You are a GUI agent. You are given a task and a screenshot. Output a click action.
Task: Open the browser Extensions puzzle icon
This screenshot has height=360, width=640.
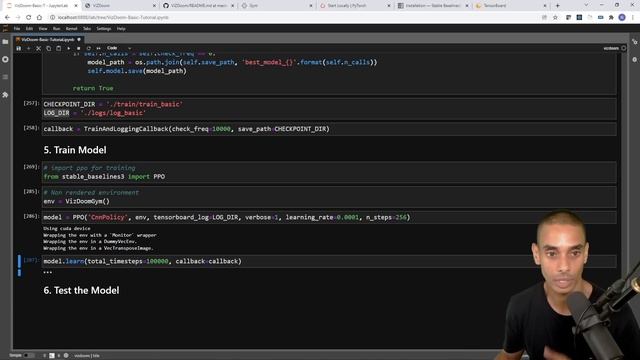click(x=611, y=18)
